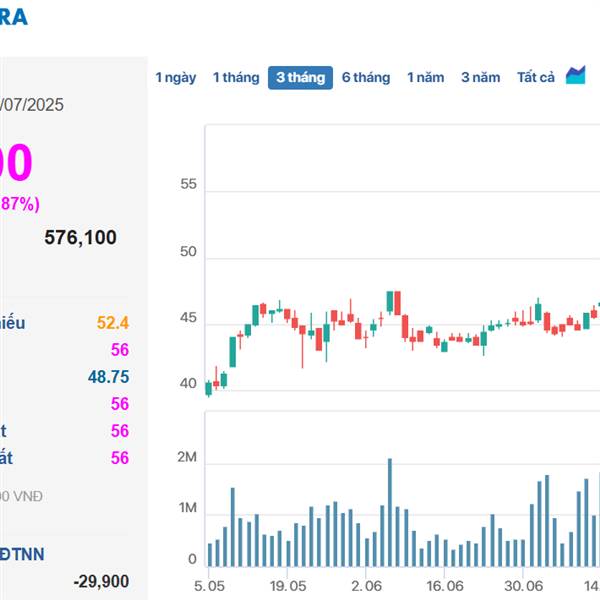This screenshot has width=600, height=600.
Task: Open the area chart type icon
Action: [576, 75]
